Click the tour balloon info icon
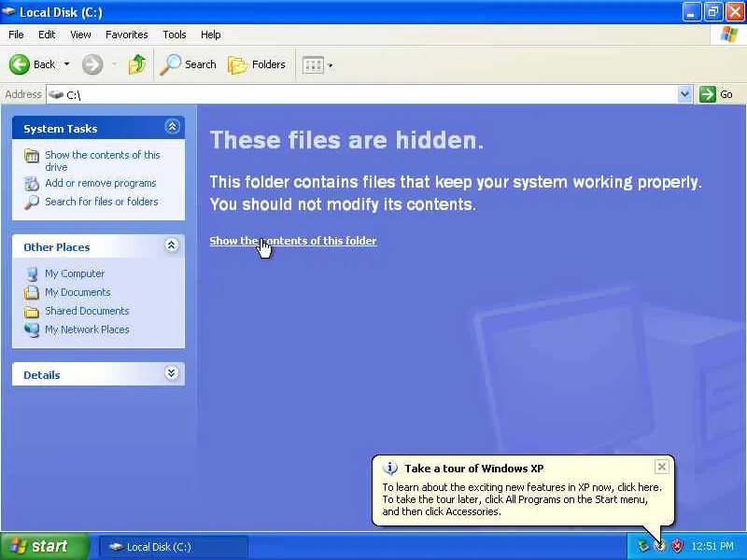This screenshot has height=560, width=747. click(x=389, y=469)
